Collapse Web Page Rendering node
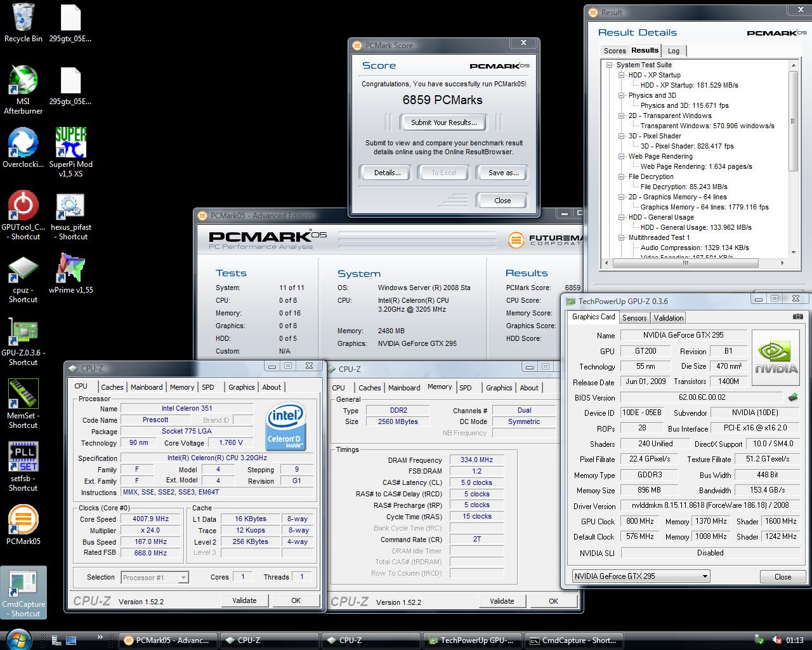812x650 pixels. coord(622,156)
